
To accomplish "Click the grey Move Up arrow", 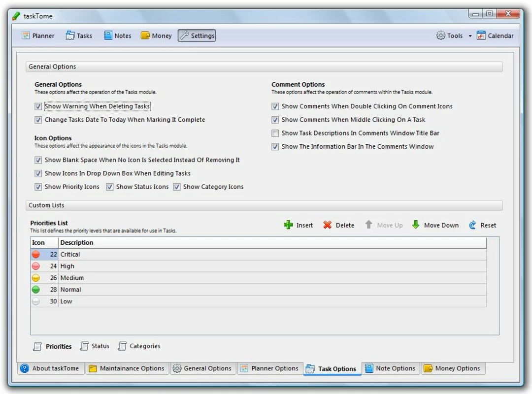I will click(368, 225).
